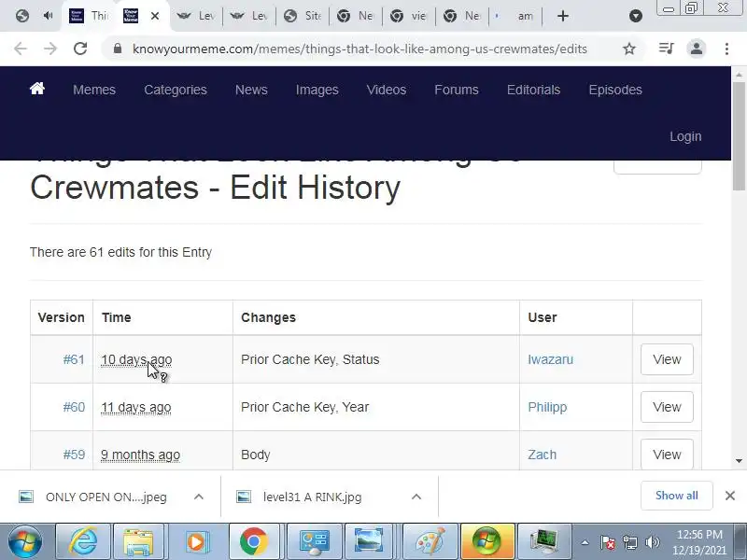Screen dimensions: 747x560
Task: Open the Windows Start menu
Action: pyautogui.click(x=25, y=541)
